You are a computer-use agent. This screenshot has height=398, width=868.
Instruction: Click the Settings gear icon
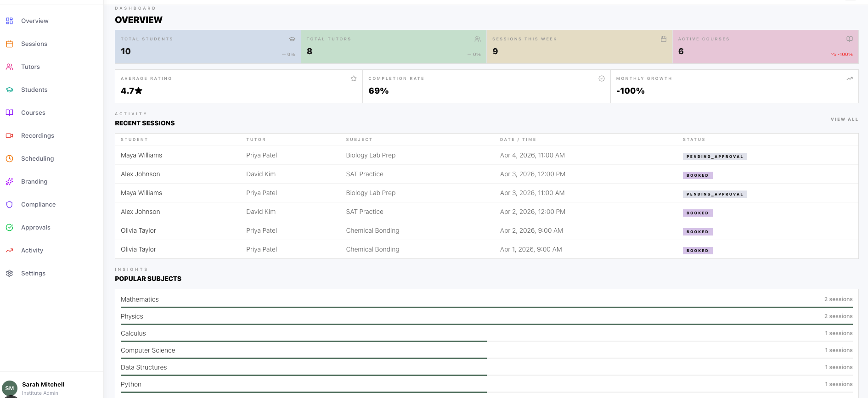(9, 274)
